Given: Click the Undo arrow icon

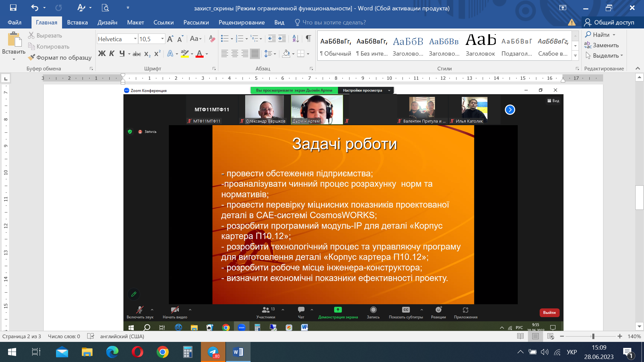Looking at the screenshot, I should pos(35,8).
